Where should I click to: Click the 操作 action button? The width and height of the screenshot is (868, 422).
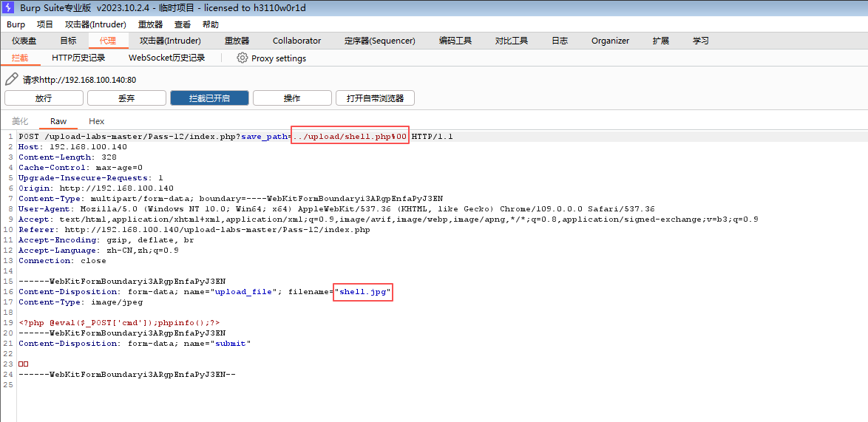(x=292, y=98)
